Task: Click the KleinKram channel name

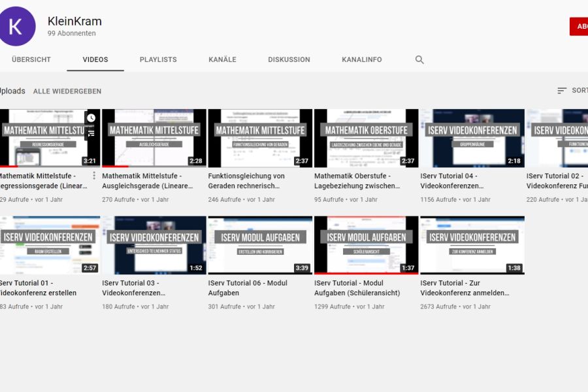Action: pos(74,22)
